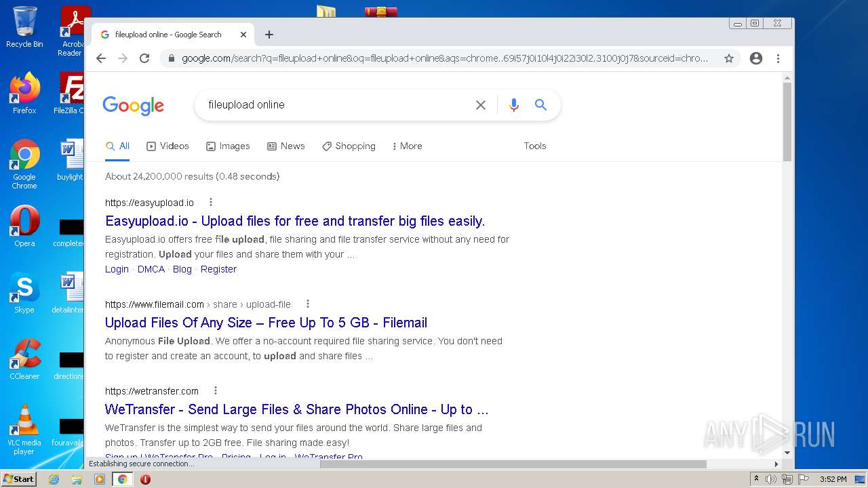
Task: Open Windows Explorer folder in the taskbar
Action: [77, 479]
